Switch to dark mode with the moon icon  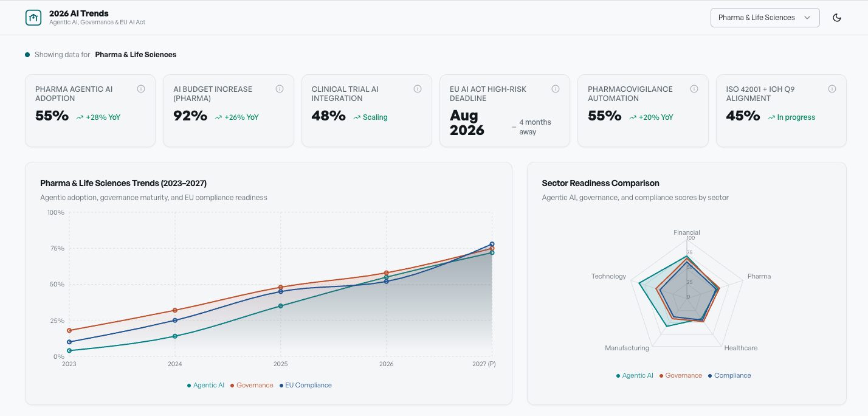[837, 17]
